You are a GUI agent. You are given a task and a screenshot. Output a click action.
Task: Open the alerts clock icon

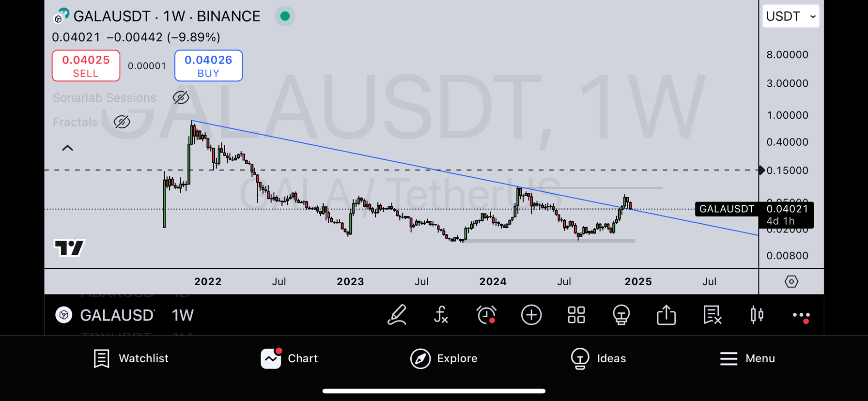486,315
